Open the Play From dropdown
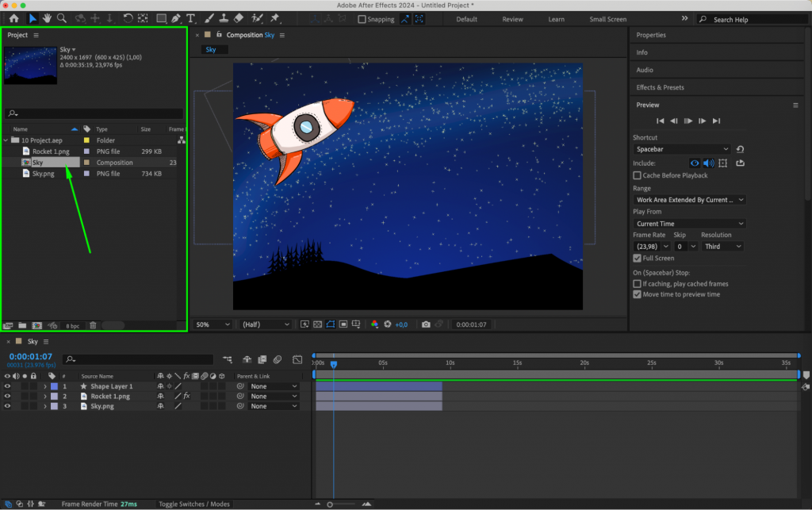This screenshot has height=510, width=812. (x=688, y=223)
